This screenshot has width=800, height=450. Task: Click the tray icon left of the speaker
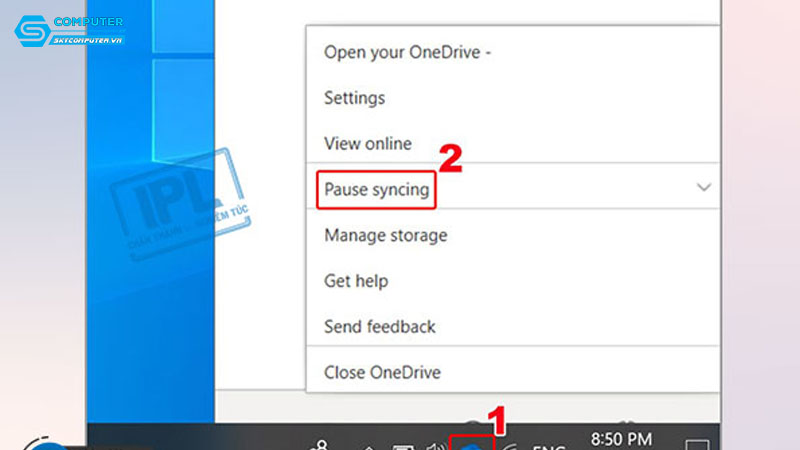[402, 443]
